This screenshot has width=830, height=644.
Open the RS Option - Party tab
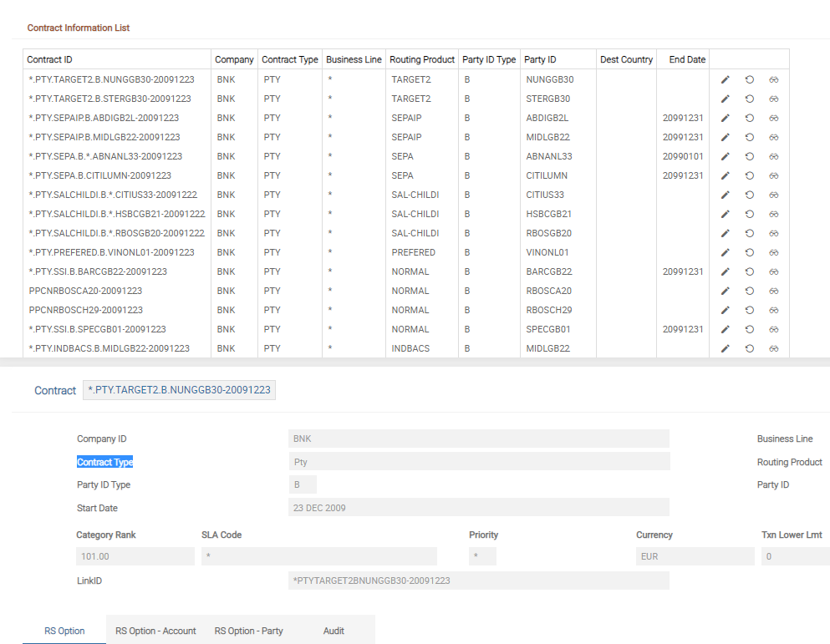248,631
